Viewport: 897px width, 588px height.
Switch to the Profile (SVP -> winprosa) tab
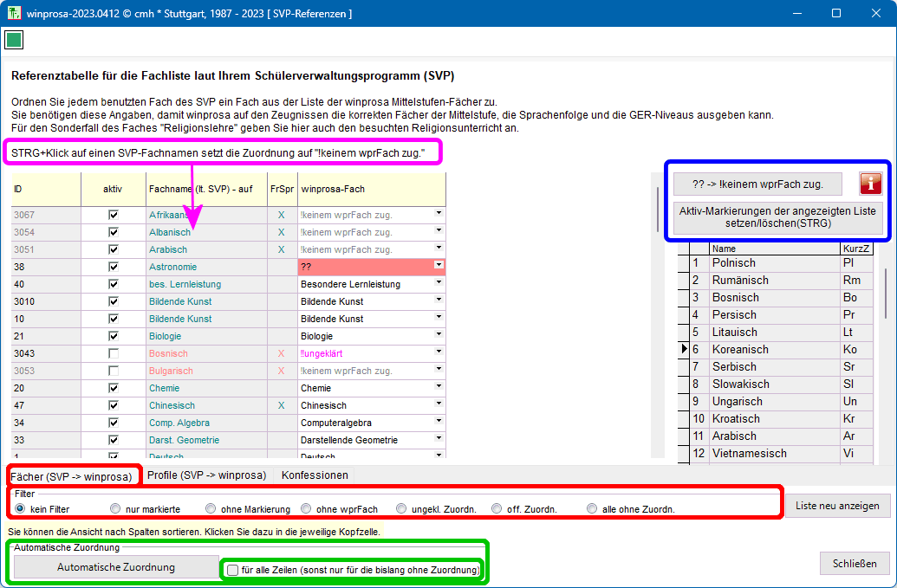click(x=207, y=475)
